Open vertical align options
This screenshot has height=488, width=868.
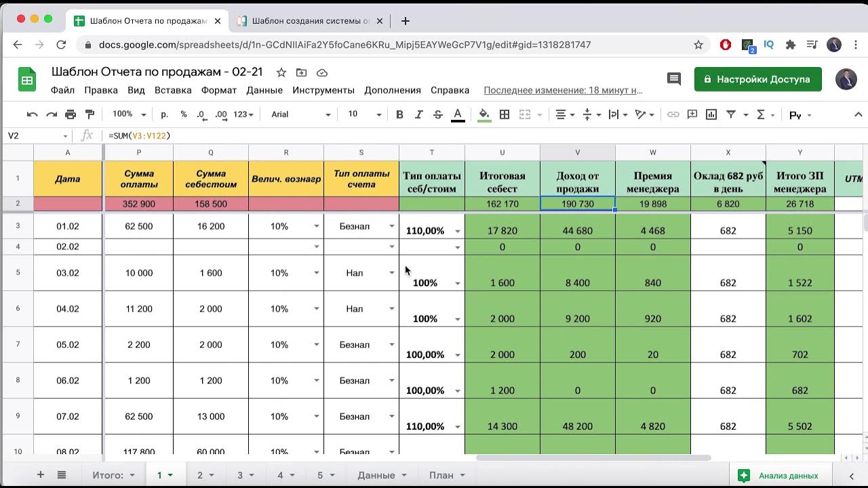[x=591, y=115]
